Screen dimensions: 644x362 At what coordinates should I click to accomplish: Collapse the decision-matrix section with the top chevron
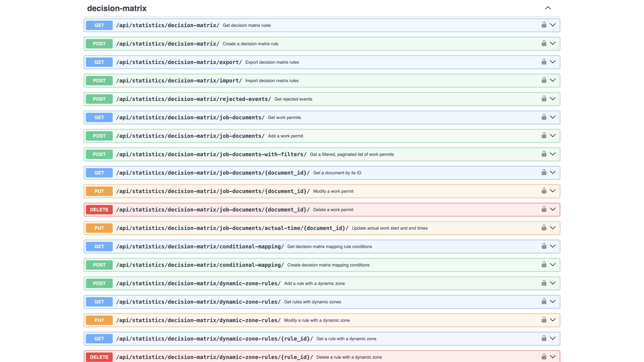[548, 8]
